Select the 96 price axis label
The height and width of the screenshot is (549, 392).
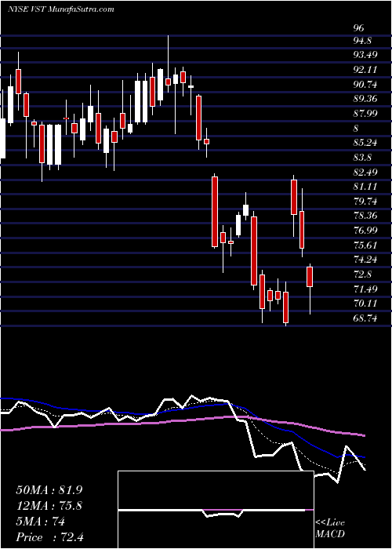click(359, 27)
